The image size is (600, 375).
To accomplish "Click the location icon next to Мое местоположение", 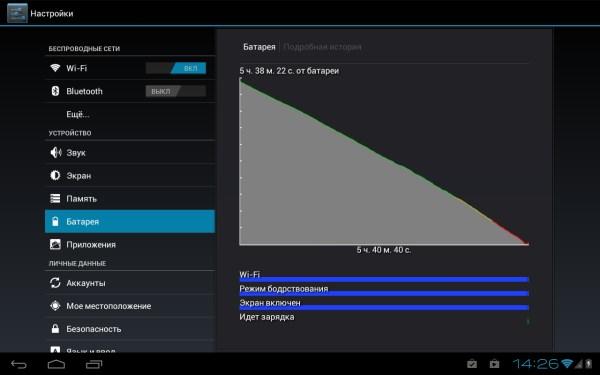I will (55, 306).
